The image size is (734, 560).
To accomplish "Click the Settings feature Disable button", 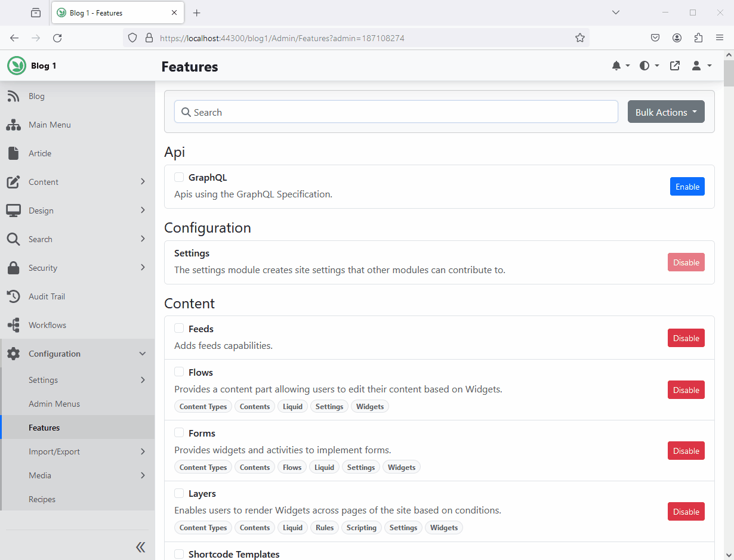I will (x=686, y=262).
